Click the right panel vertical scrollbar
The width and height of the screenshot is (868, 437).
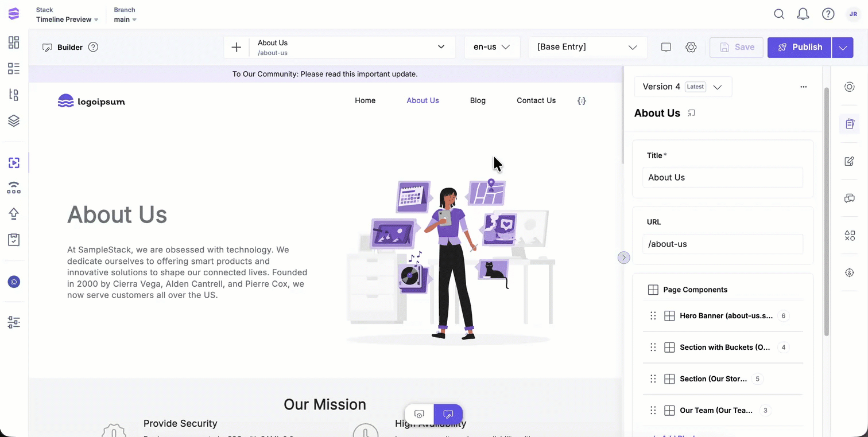pos(827,212)
